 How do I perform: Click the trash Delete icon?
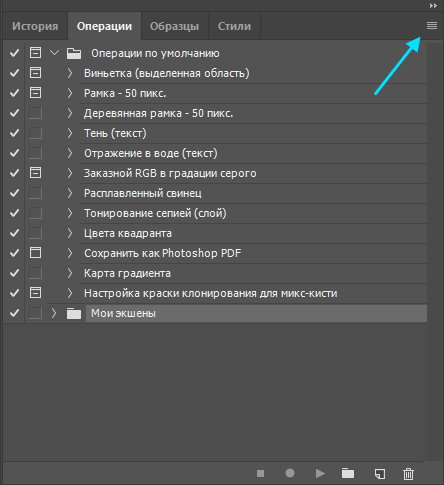pyautogui.click(x=408, y=473)
